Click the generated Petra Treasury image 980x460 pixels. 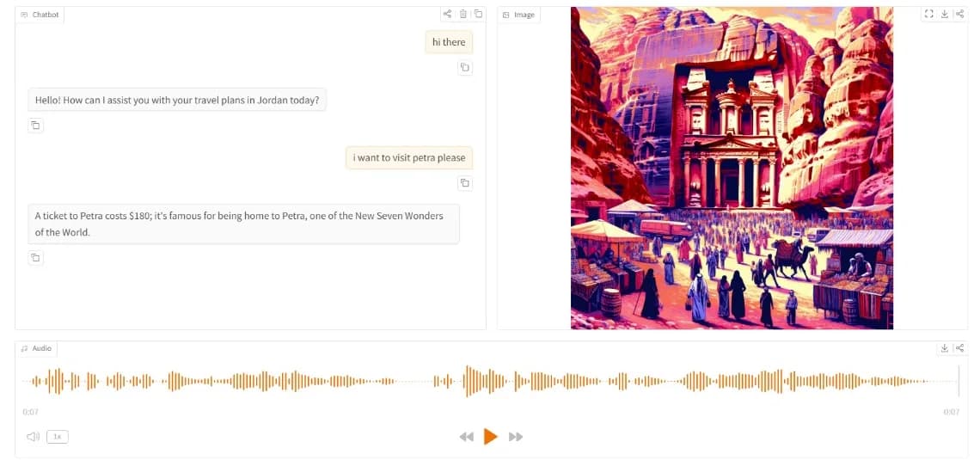tap(732, 169)
